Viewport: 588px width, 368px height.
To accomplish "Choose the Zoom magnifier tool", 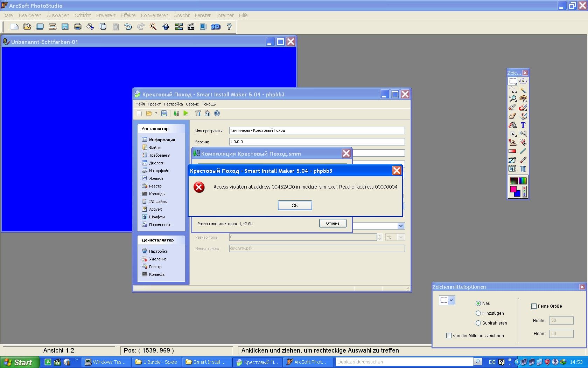I will (x=512, y=99).
